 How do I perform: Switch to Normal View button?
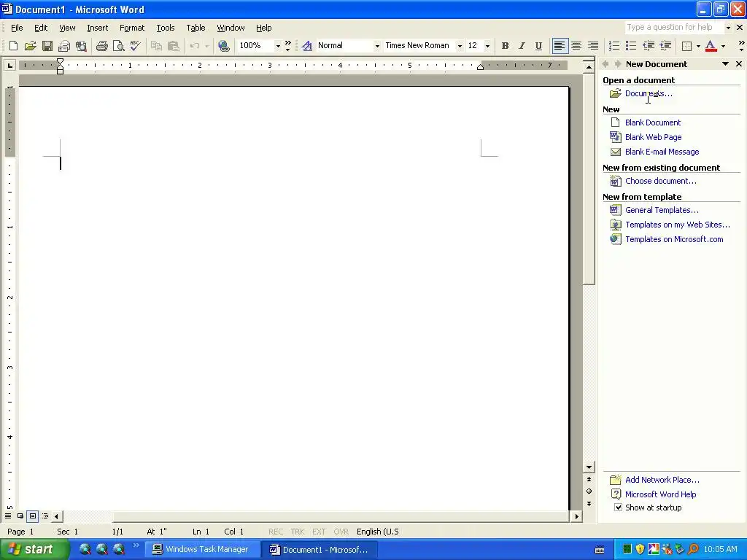(x=8, y=516)
